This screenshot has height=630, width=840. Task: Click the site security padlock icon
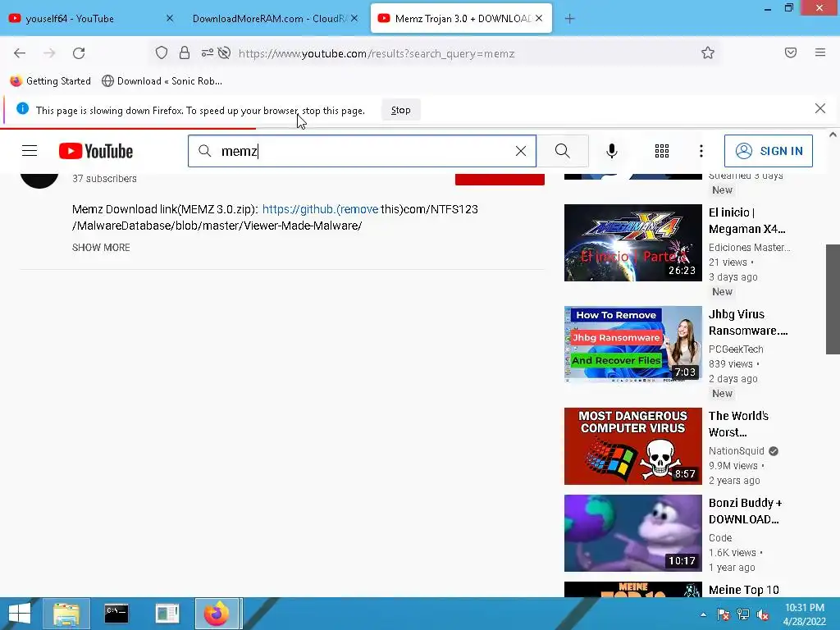click(x=185, y=52)
